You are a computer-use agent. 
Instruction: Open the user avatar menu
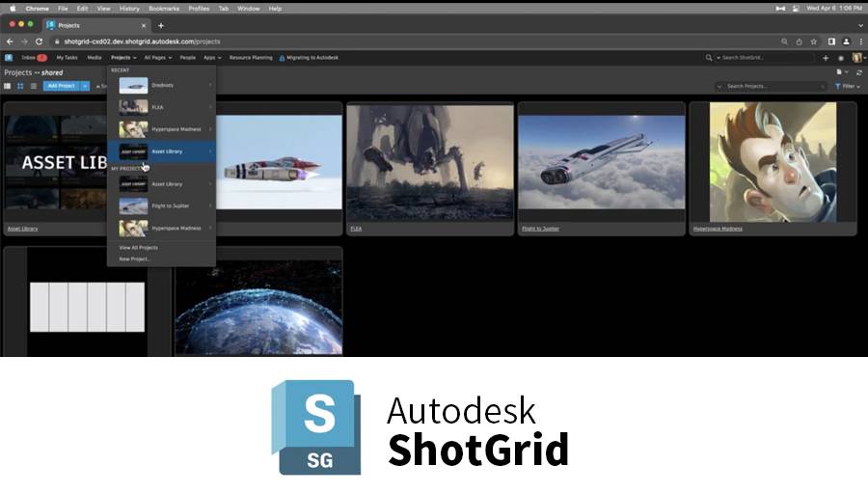coord(858,58)
